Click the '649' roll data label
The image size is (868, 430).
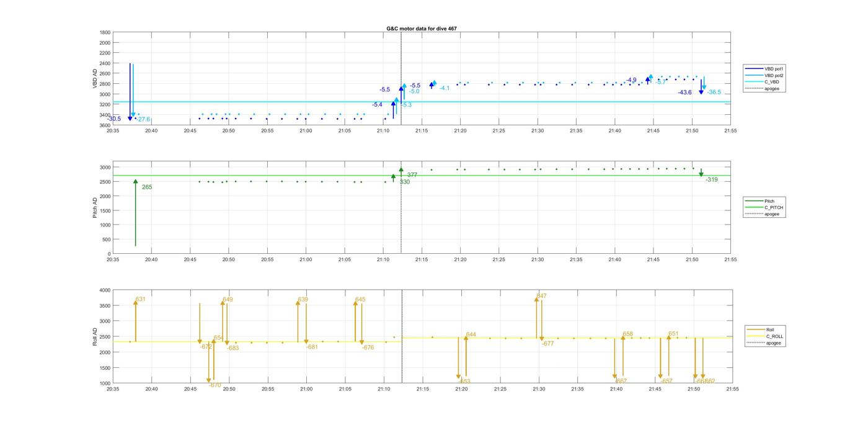228,300
